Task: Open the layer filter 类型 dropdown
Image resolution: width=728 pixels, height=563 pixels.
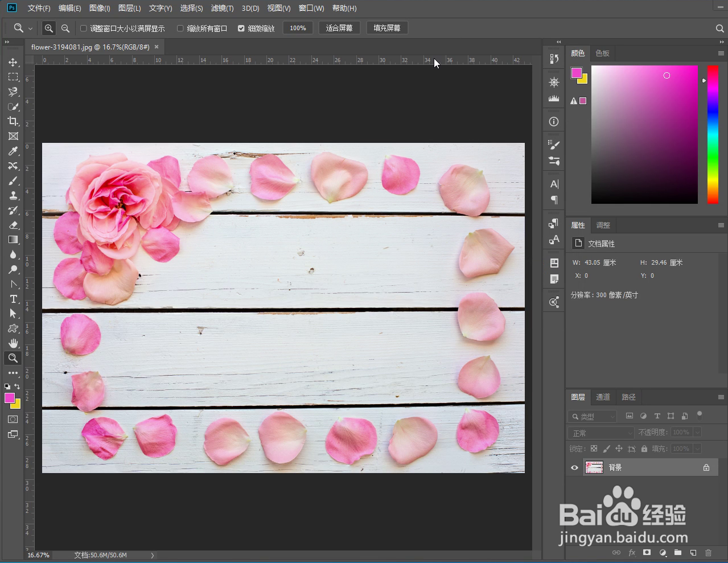Action: 593,416
